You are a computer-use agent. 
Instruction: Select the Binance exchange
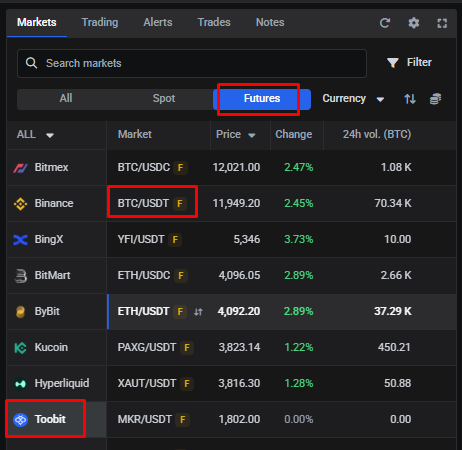[x=56, y=203]
